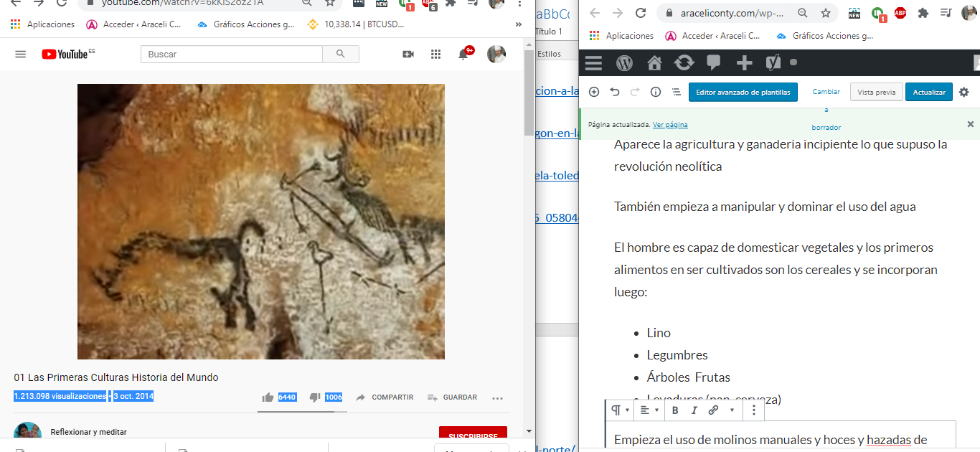Click the video player thumbnail
Screen dimensions: 980x452
click(261, 222)
